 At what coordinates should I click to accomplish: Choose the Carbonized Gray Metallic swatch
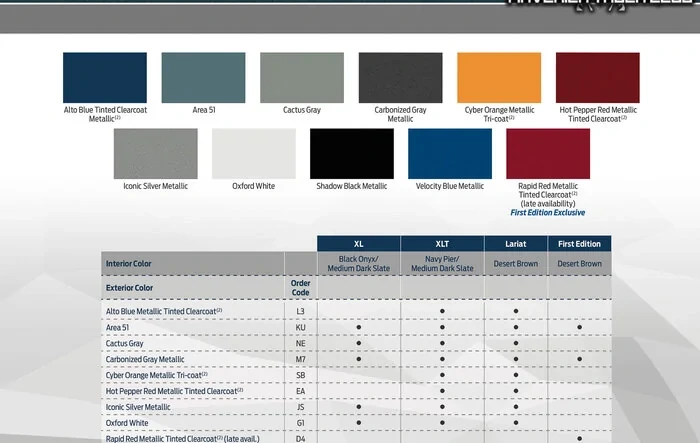pos(400,78)
